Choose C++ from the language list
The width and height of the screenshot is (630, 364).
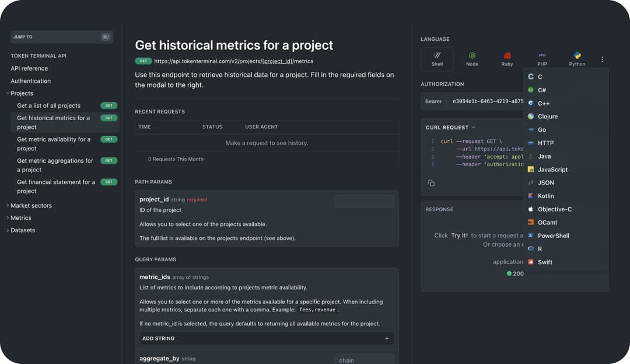coord(566,103)
